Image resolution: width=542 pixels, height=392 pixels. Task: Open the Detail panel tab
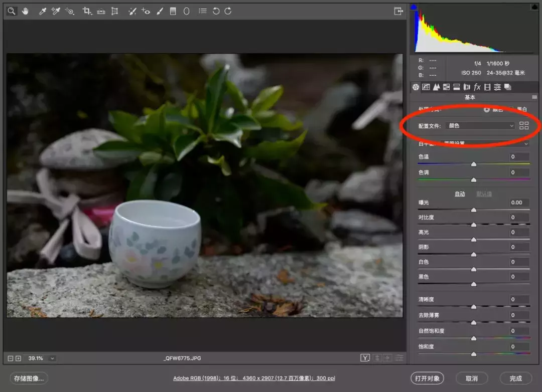(437, 87)
